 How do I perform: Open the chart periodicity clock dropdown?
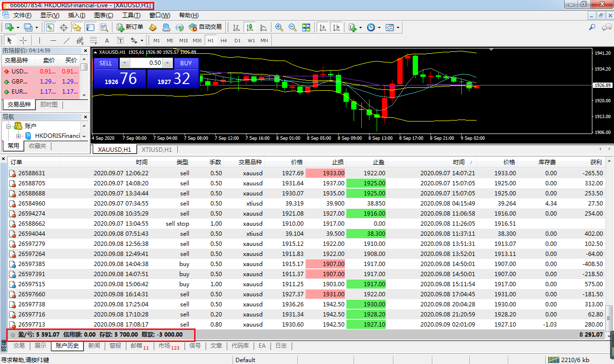[380, 27]
